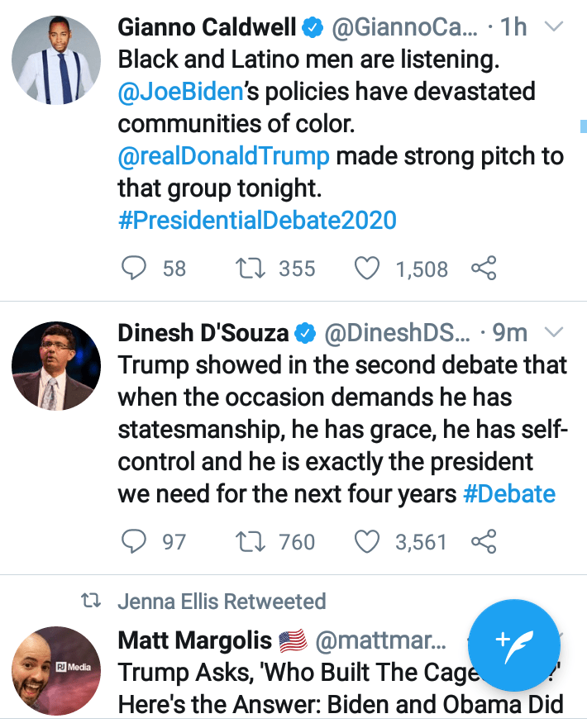Image resolution: width=587 pixels, height=728 pixels.
Task: Share Dinesh D'Souza's tweet
Action: [x=484, y=542]
